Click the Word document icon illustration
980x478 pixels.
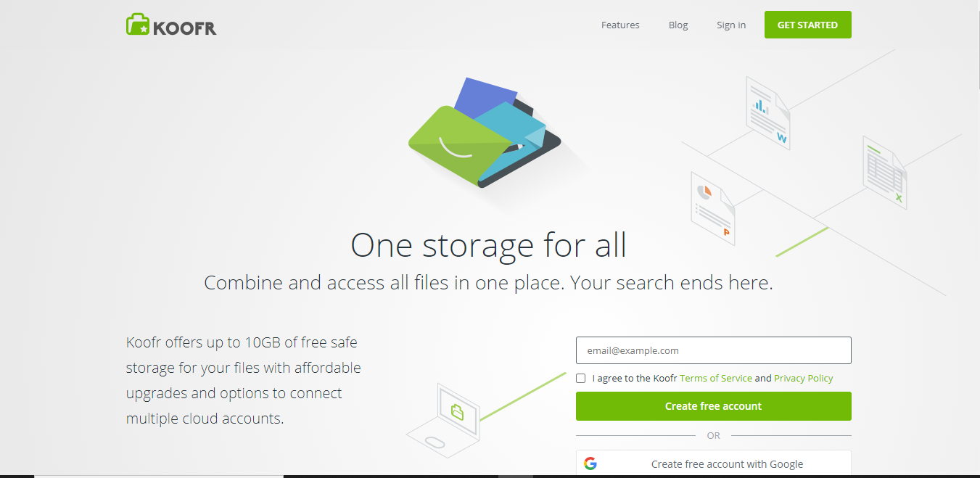[767, 113]
